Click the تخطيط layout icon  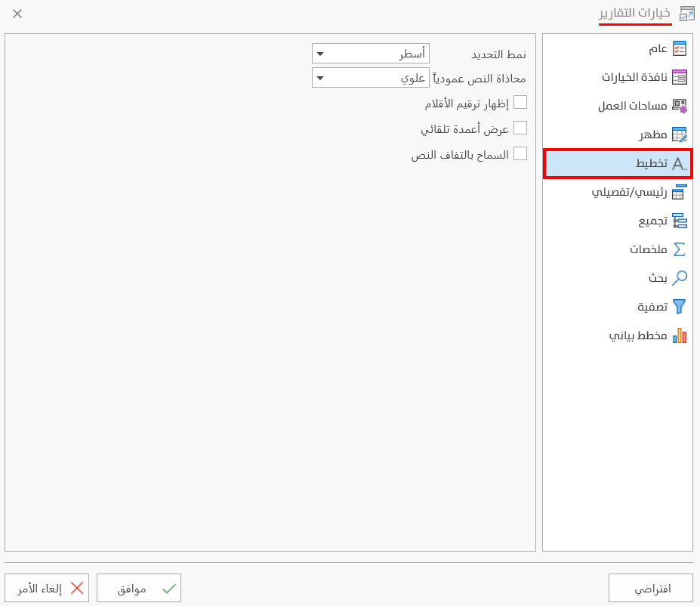point(679,163)
